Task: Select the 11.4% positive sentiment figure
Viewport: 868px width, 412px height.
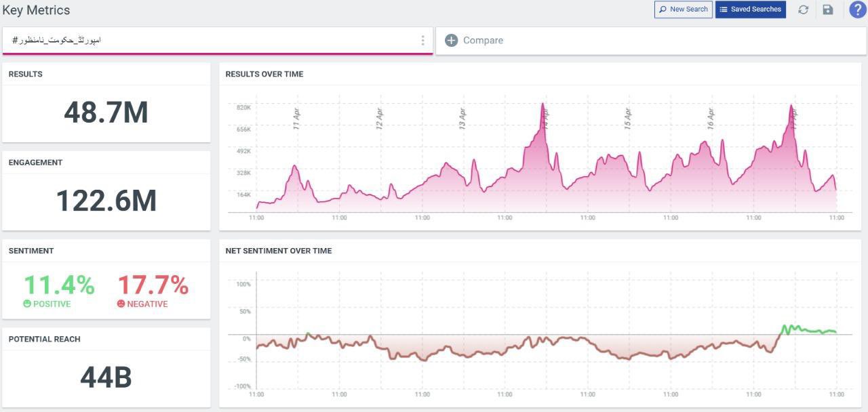Action: [59, 285]
